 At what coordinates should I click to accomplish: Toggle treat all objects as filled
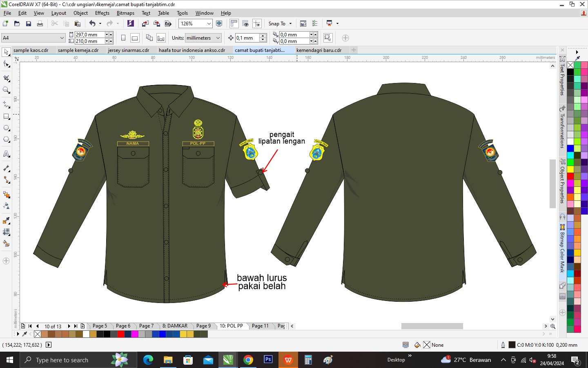tap(327, 38)
